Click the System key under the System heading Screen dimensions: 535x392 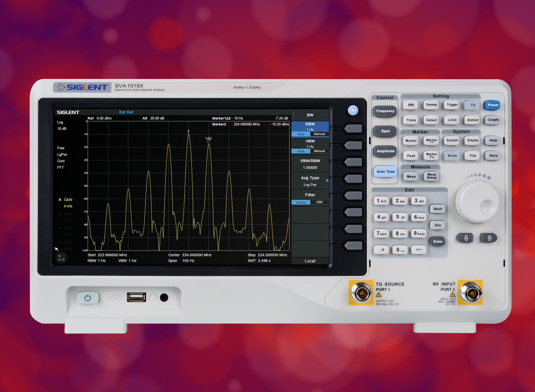click(452, 140)
